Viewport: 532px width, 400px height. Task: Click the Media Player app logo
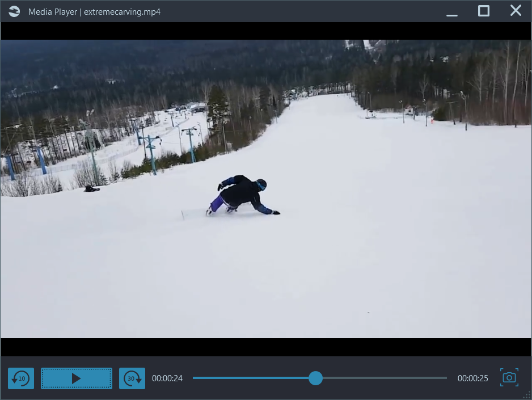coord(14,11)
